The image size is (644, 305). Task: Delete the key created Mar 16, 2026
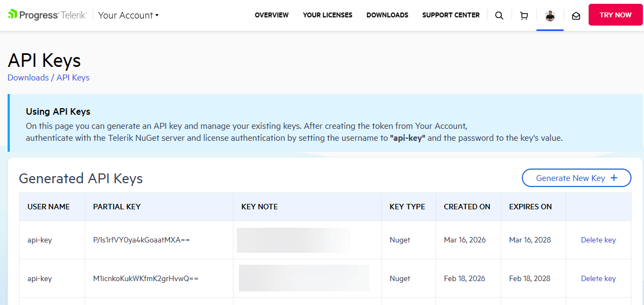coord(598,240)
